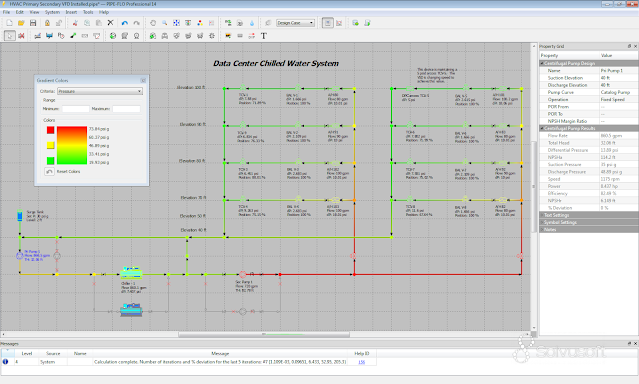Image resolution: width=639 pixels, height=384 pixels.
Task: Pick the green gradient color swatch
Action: tap(51, 161)
